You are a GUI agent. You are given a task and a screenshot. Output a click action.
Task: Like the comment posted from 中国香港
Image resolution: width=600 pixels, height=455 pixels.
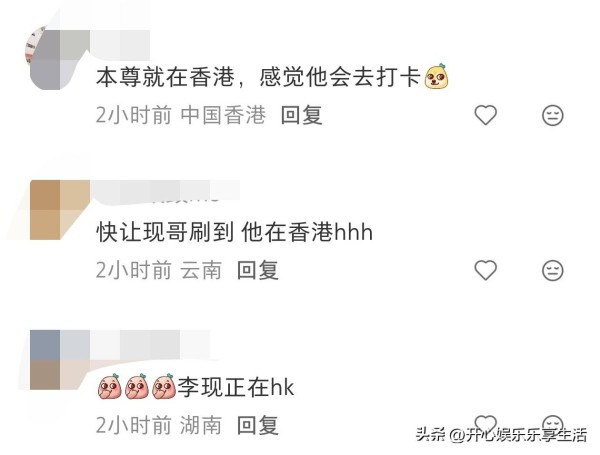pyautogui.click(x=486, y=115)
